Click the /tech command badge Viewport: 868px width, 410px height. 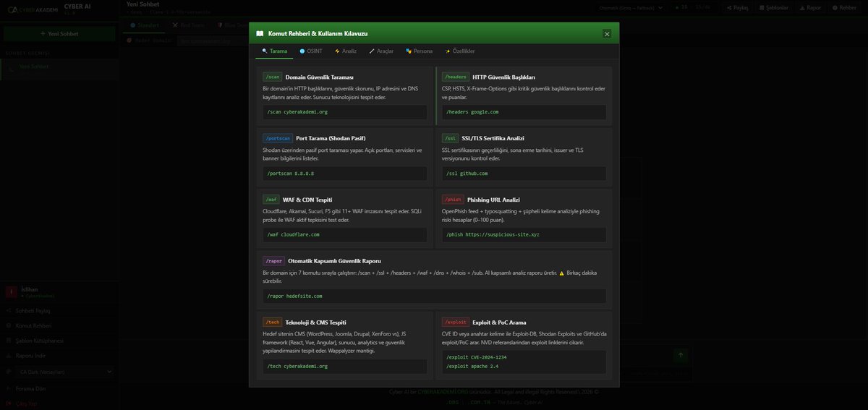click(x=273, y=323)
